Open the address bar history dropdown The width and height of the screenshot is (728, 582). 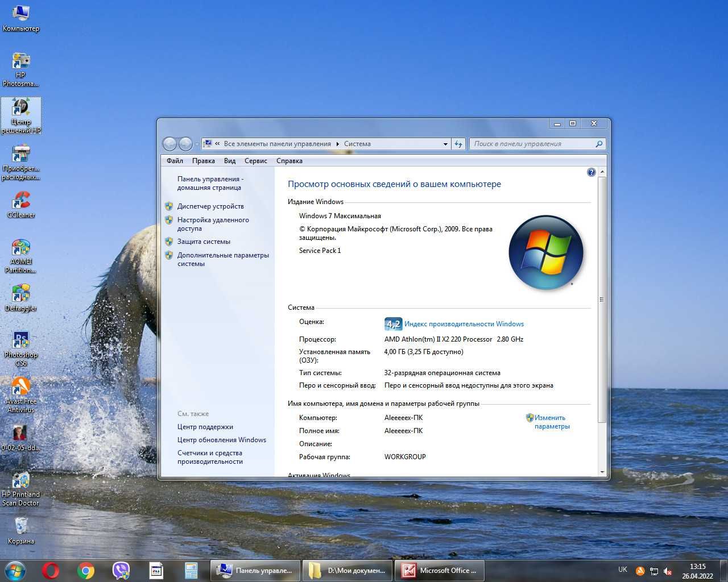(x=445, y=144)
